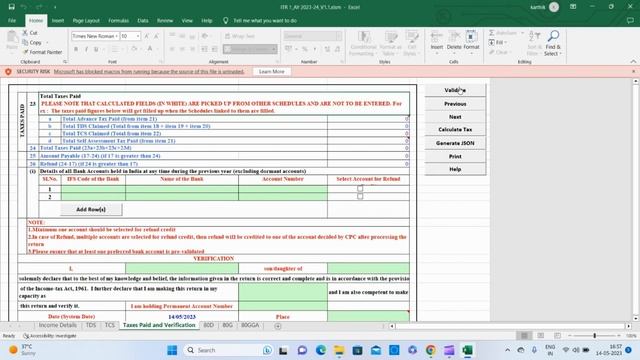Click the New Sheet plus icon
640x360 pixels.
pyautogui.click(x=278, y=326)
